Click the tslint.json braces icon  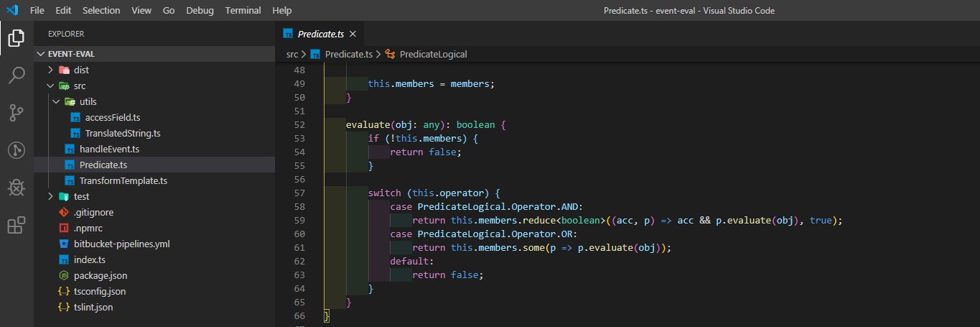[x=64, y=307]
